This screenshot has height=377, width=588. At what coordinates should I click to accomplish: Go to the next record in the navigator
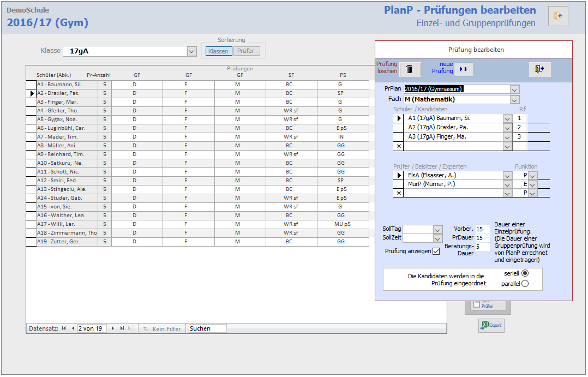(x=113, y=328)
